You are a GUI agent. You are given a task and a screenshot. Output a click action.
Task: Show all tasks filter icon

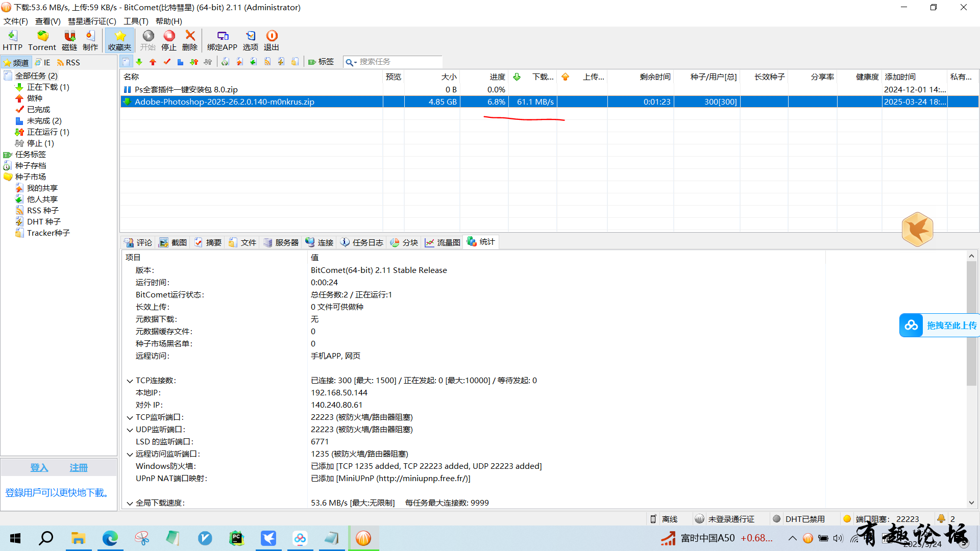coord(126,62)
